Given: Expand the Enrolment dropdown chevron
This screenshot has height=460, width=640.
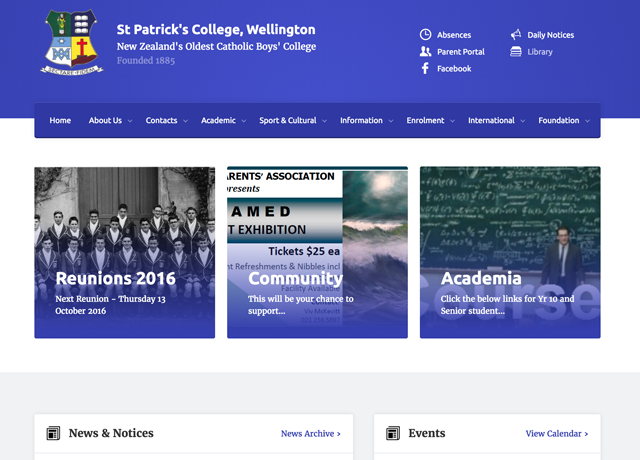Looking at the screenshot, I should point(452,121).
